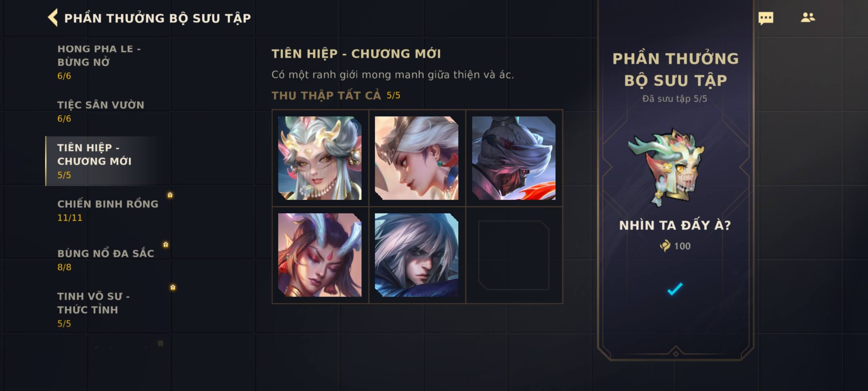Select the blue-horned red-eyed woman thumbnail

click(320, 255)
